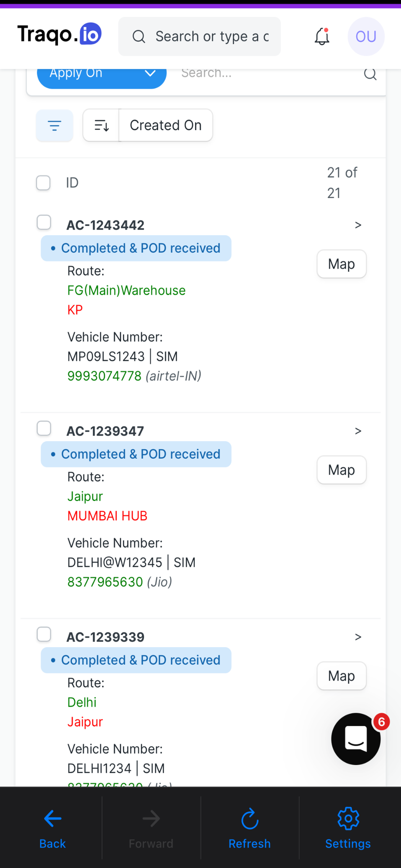Screen dimensions: 401x868
Task: Click the trip ID AC-1243442
Action: [106, 225]
